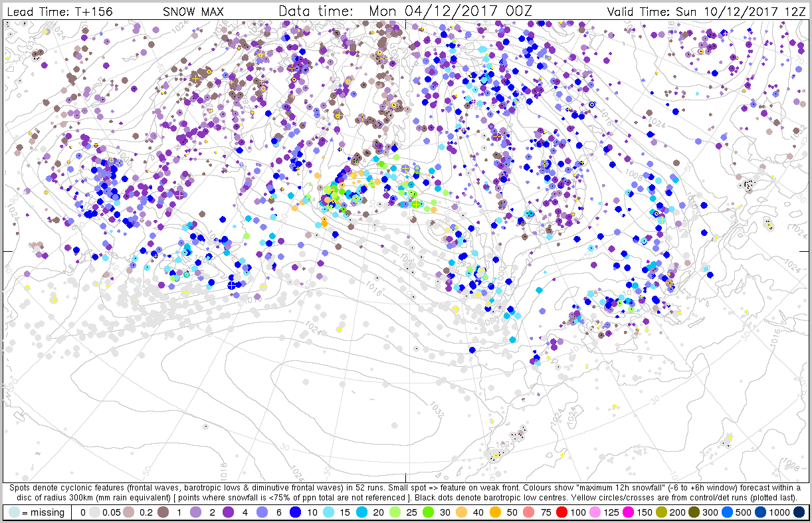The height and width of the screenshot is (523, 812).
Task: Pick the bright blue swatch between 300 and 500
Action: [727, 512]
